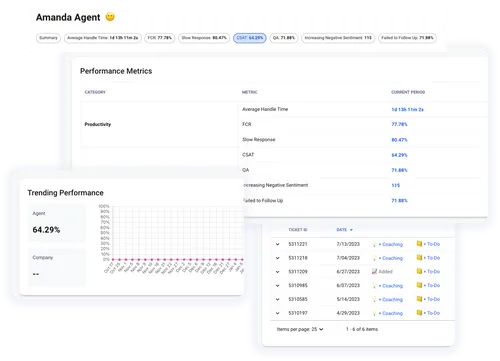Sort tickets by the DATE column

pyautogui.click(x=344, y=230)
